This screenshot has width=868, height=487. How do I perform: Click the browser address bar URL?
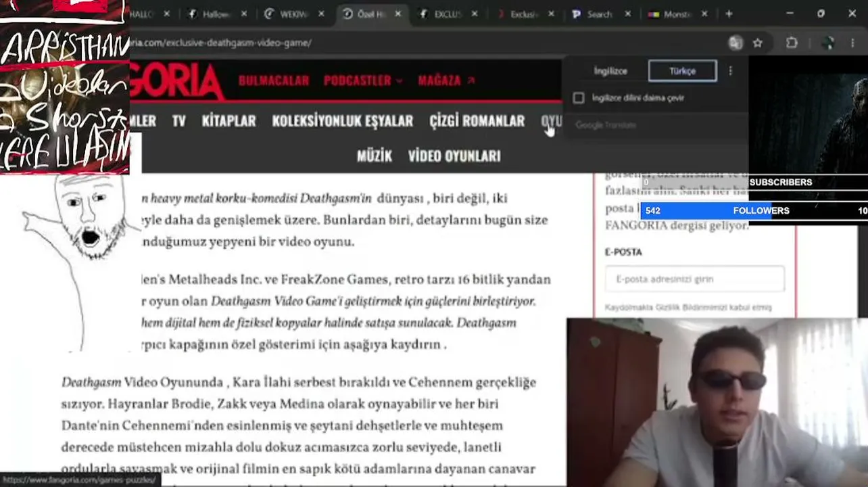click(220, 43)
